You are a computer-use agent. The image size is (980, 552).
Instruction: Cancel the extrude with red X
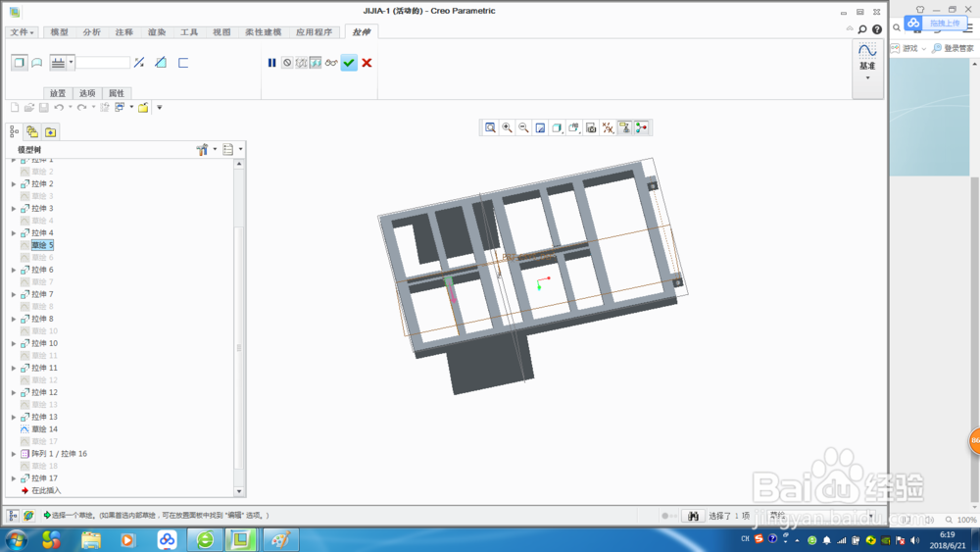(367, 63)
